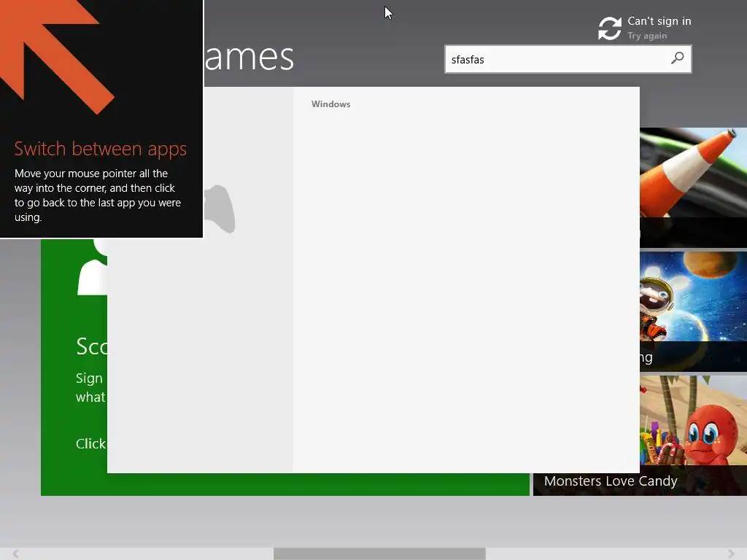This screenshot has height=560, width=747.
Task: Click the Switch between apps tip heading
Action: tap(101, 149)
